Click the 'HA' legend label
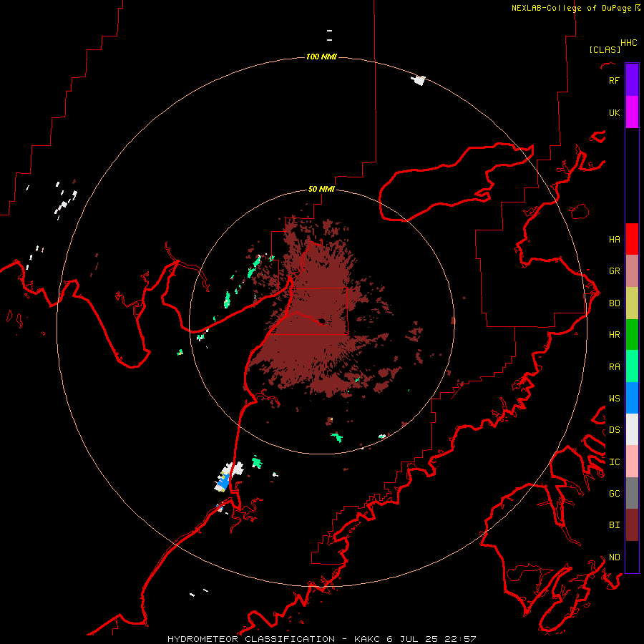Viewport: 644px width, 644px height. point(614,240)
